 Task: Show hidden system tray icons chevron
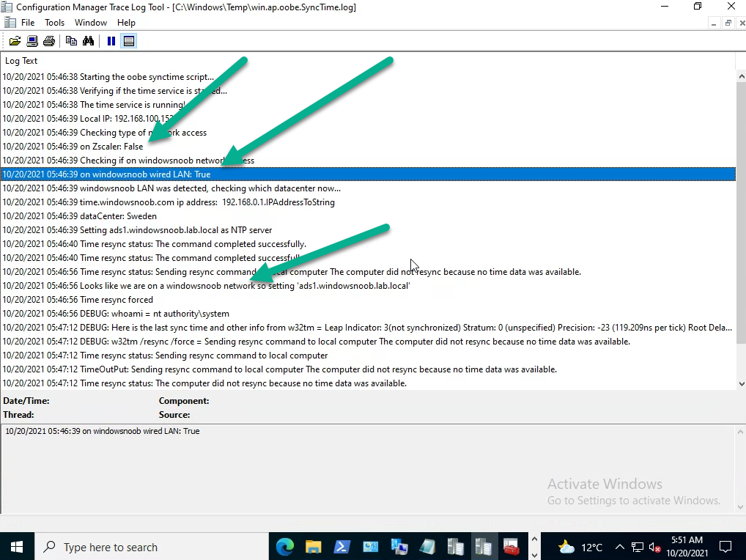click(x=619, y=547)
